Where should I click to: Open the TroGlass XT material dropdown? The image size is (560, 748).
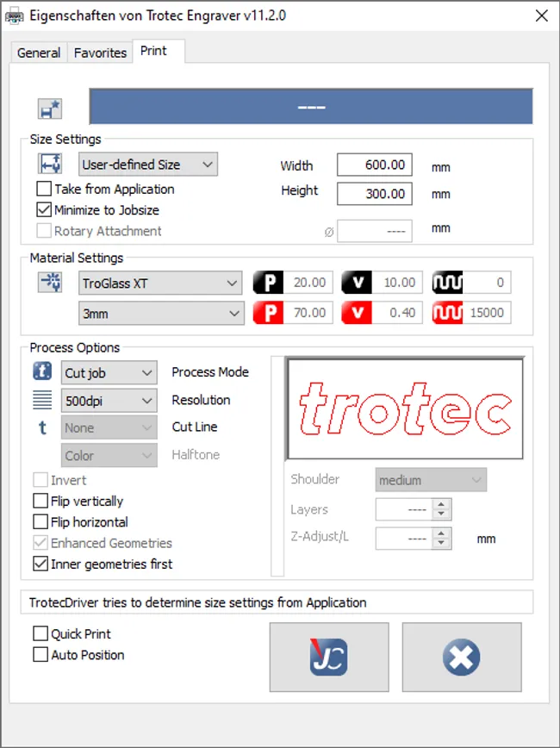(160, 283)
